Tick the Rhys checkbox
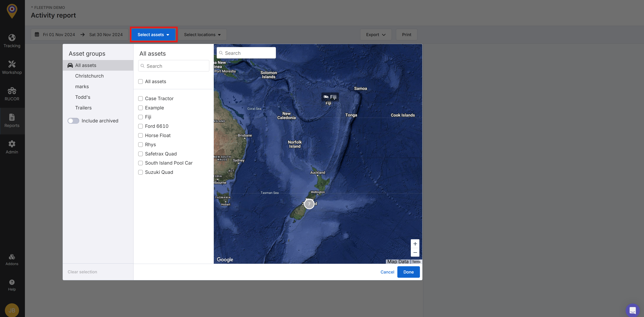This screenshot has height=317, width=644. (140, 145)
